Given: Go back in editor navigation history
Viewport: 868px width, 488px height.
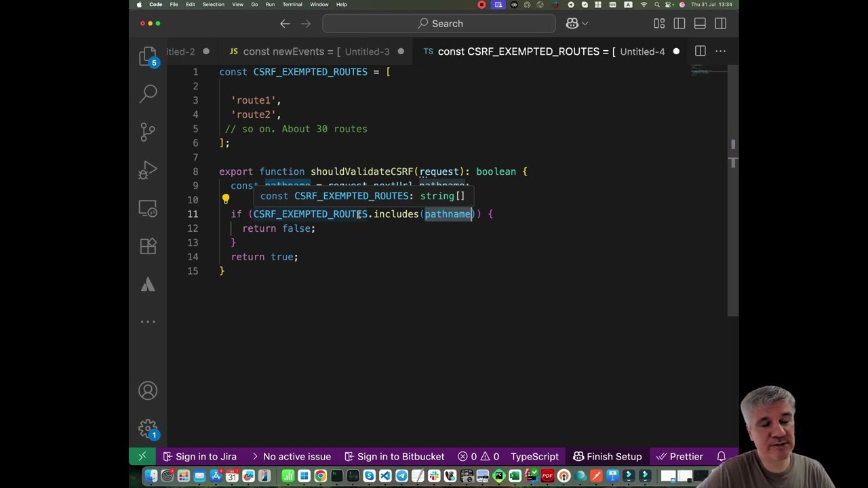Looking at the screenshot, I should coord(285,24).
